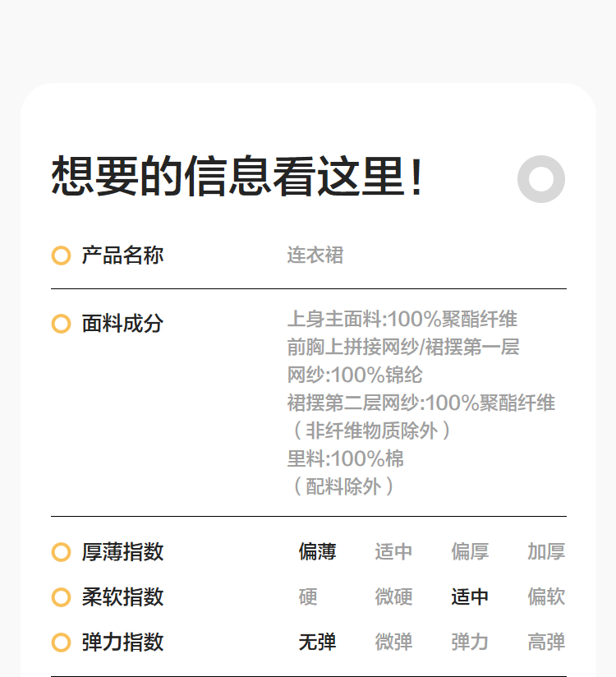This screenshot has height=677, width=616.
Task: Click the large gray ring icon beside the title
Action: click(x=541, y=178)
